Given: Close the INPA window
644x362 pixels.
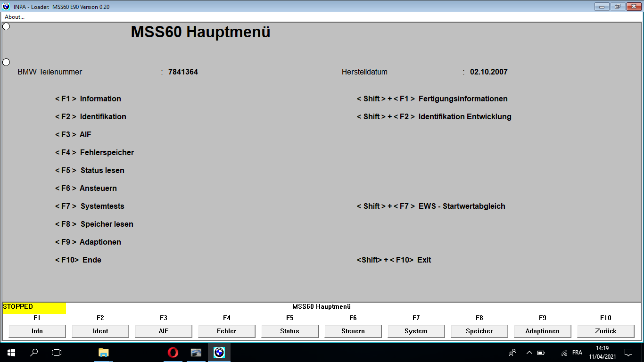Looking at the screenshot, I should [633, 7].
